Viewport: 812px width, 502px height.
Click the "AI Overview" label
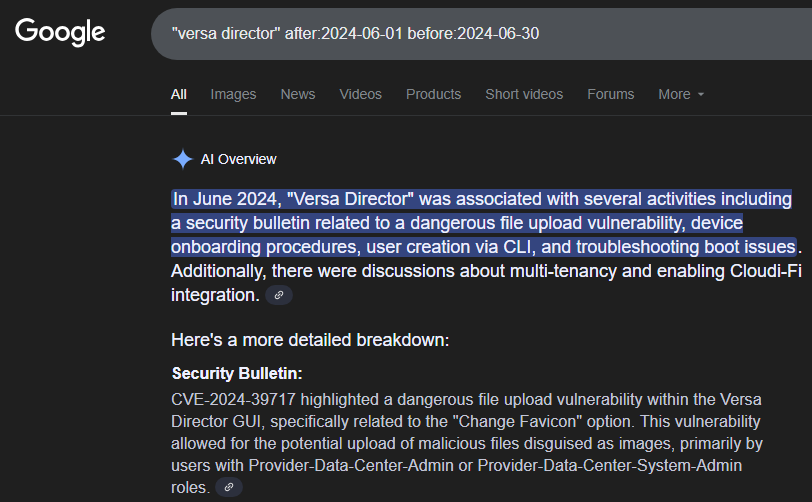coord(238,159)
